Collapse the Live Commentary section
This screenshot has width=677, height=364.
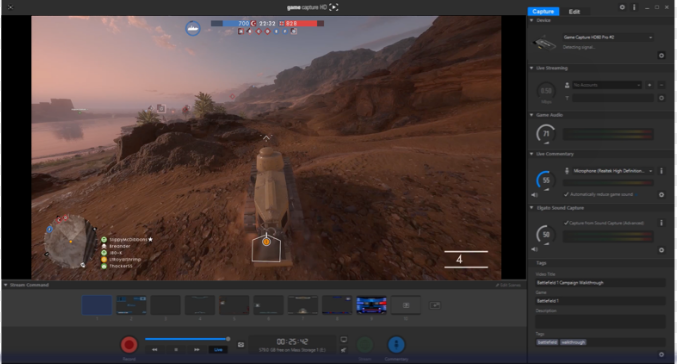(x=531, y=154)
